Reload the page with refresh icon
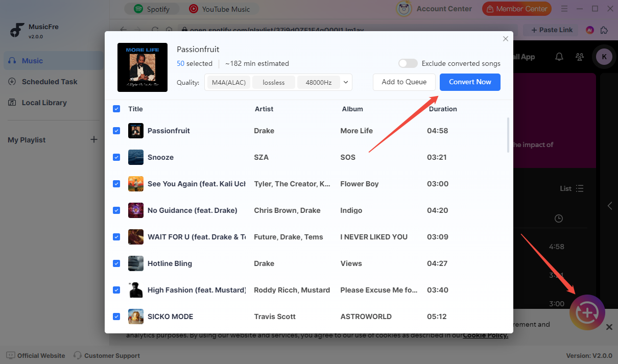The width and height of the screenshot is (618, 364). (155, 30)
